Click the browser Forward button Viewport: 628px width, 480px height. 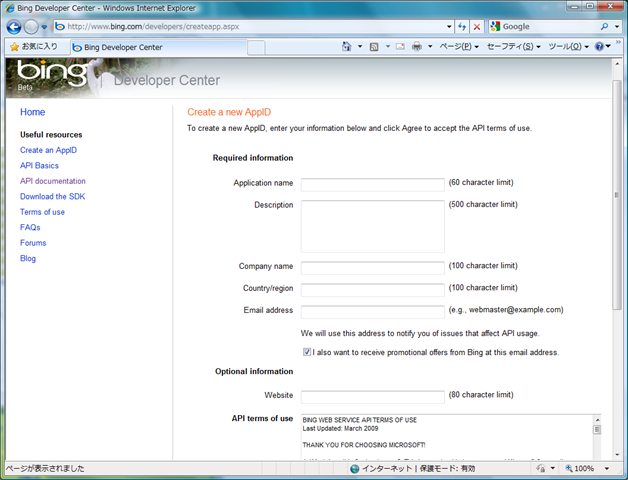[31, 27]
